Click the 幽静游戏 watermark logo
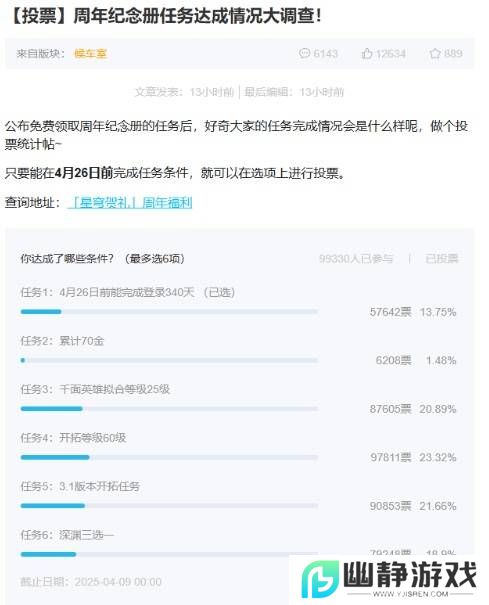 [389, 579]
